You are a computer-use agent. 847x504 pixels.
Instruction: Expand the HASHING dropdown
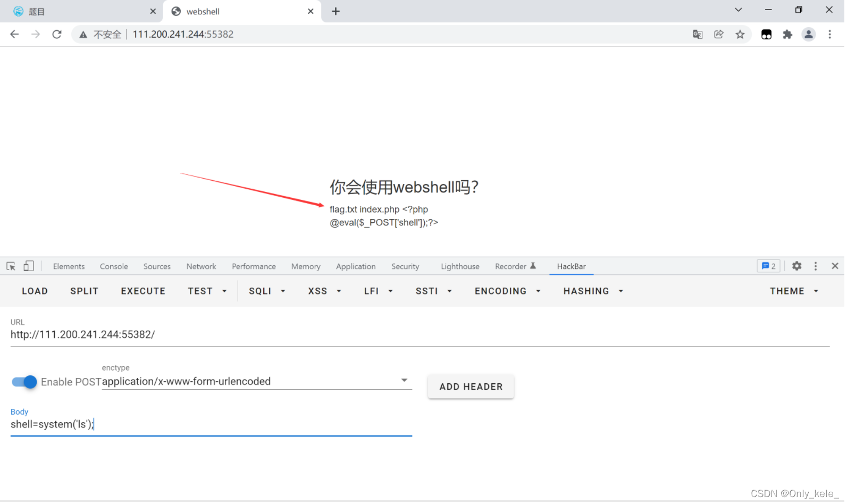click(x=593, y=291)
